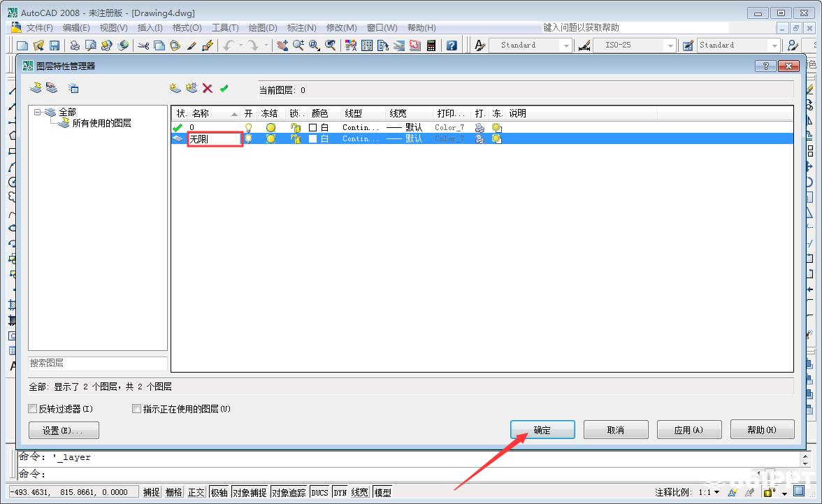822x504 pixels.
Task: Click the New drawing icon in toolbar
Action: (22, 45)
